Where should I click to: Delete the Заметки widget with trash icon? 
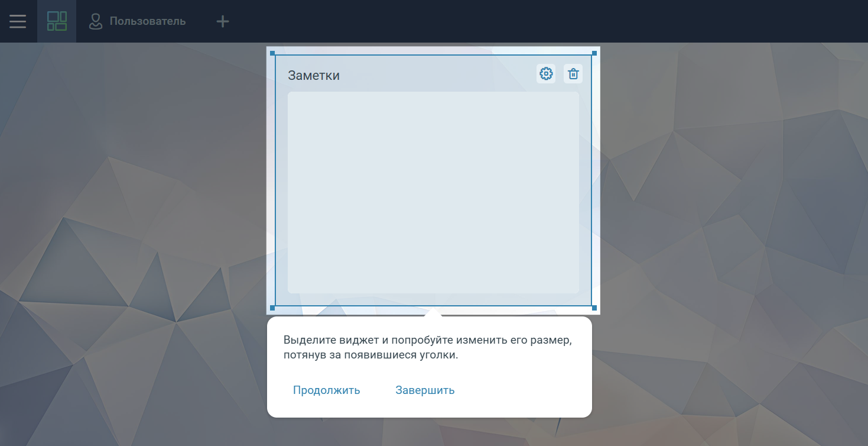point(573,74)
